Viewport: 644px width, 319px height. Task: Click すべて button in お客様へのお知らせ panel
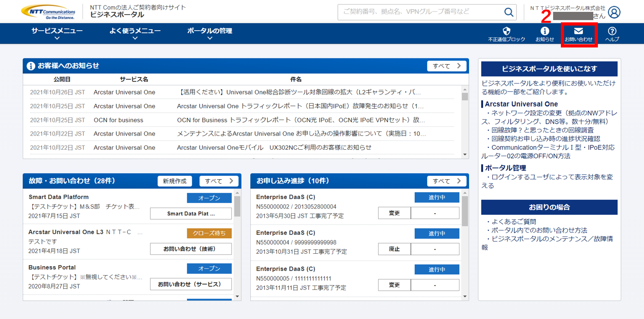447,66
